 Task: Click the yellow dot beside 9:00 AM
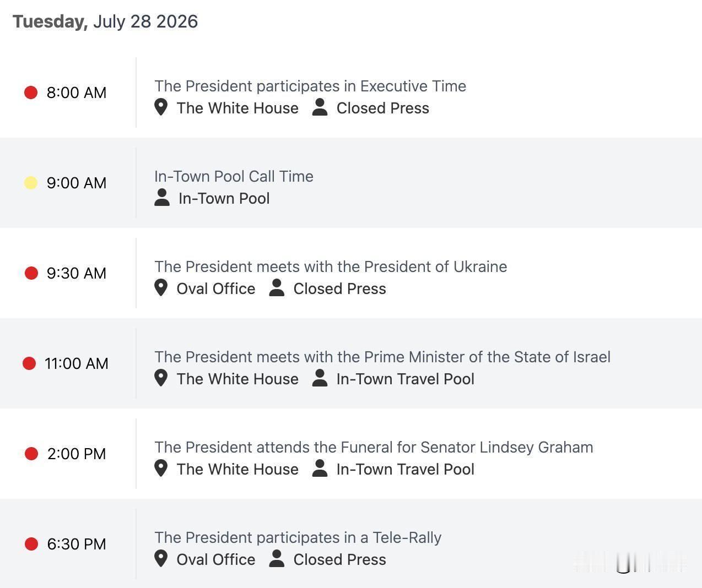click(x=31, y=183)
